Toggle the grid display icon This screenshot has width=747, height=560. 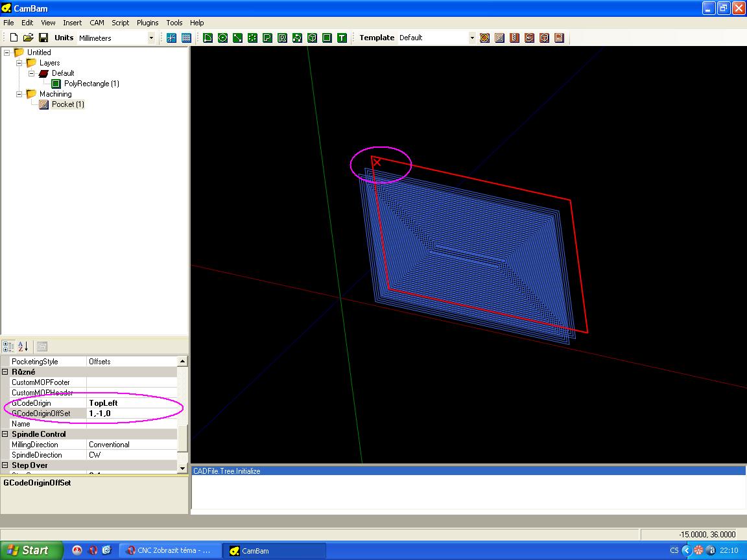pos(186,38)
